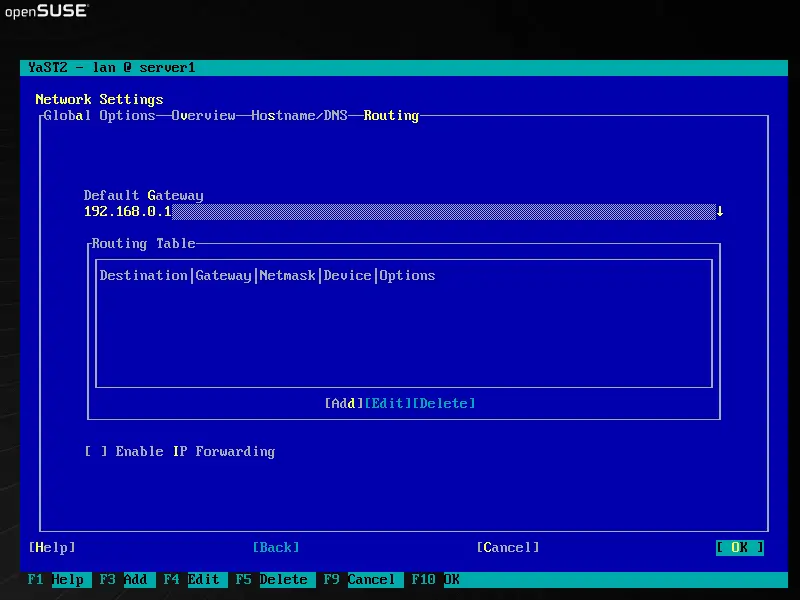Viewport: 800px width, 600px height.
Task: Confirm settings with the OK button
Action: coord(740,547)
